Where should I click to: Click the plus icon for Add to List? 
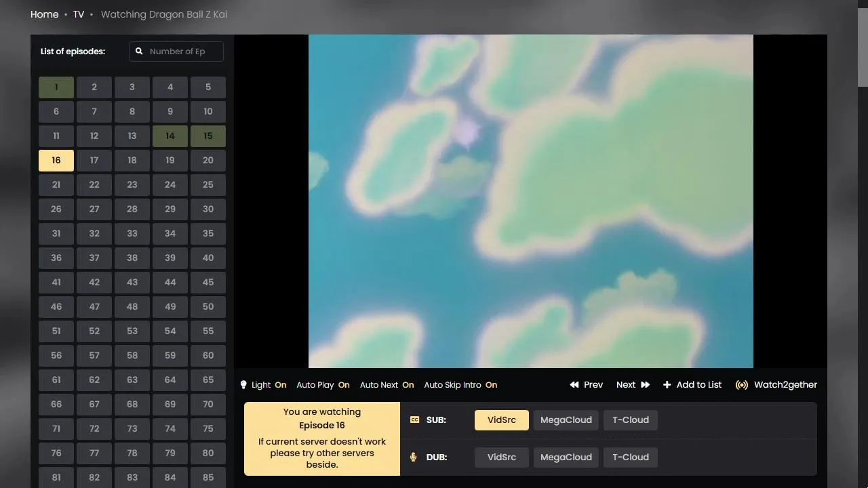click(x=667, y=384)
